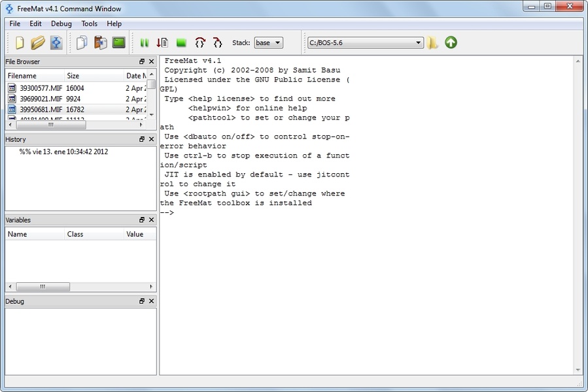Viewport: 588px width, 392px height.
Task: Open a file with the folder icon
Action: tap(37, 42)
